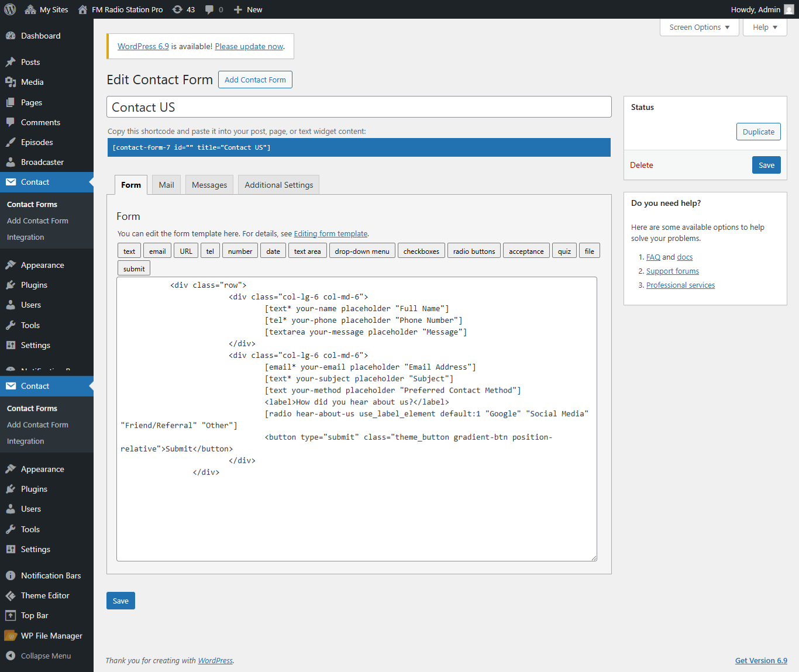Expand the Help dropdown
The width and height of the screenshot is (799, 672).
click(764, 27)
